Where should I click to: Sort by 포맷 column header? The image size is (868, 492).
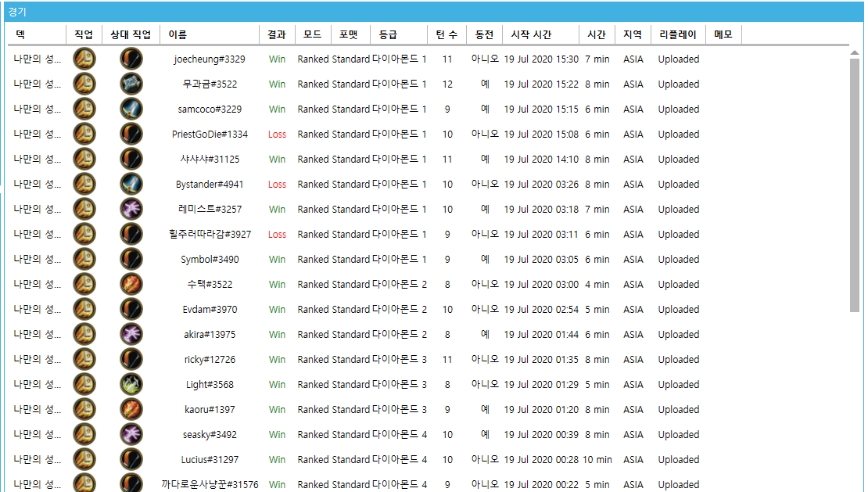pyautogui.click(x=349, y=34)
